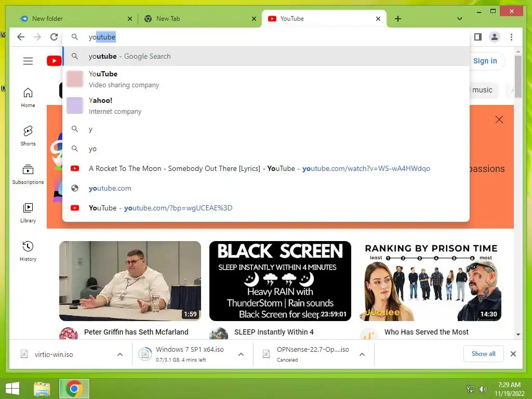Close the New Tab tab
This screenshot has height=399, width=532.
[x=254, y=19]
